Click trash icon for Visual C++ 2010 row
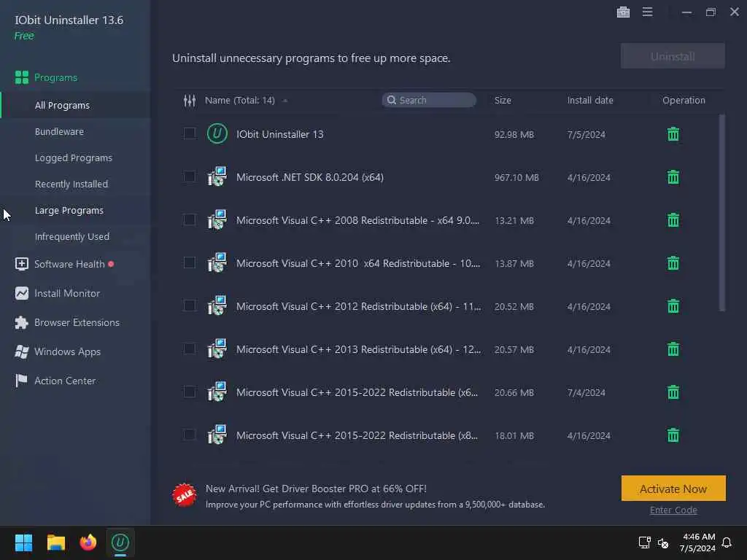The image size is (747, 560). pos(673,262)
